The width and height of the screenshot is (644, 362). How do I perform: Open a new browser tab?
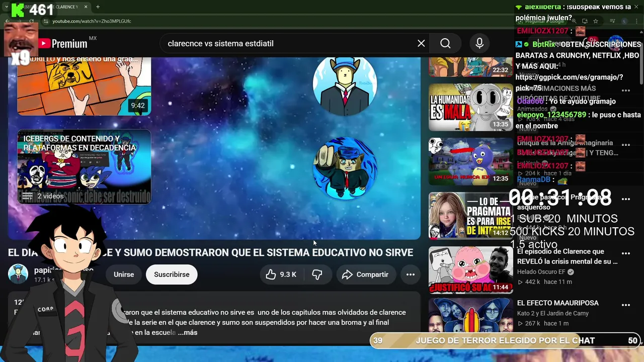pos(98,7)
